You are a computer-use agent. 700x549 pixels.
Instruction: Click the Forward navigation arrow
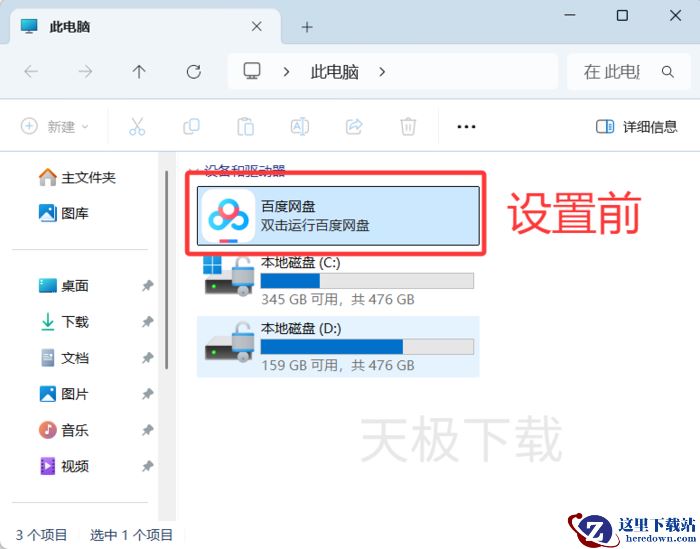click(85, 71)
